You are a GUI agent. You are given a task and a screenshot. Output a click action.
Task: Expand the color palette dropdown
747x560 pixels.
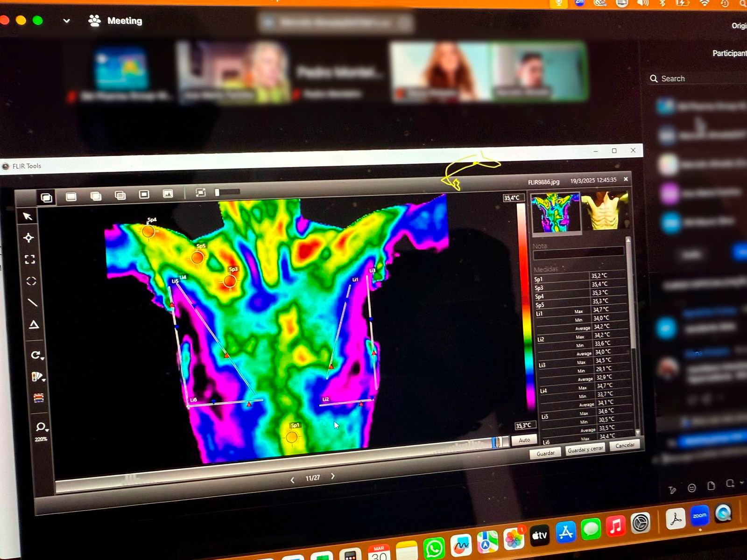click(x=38, y=377)
